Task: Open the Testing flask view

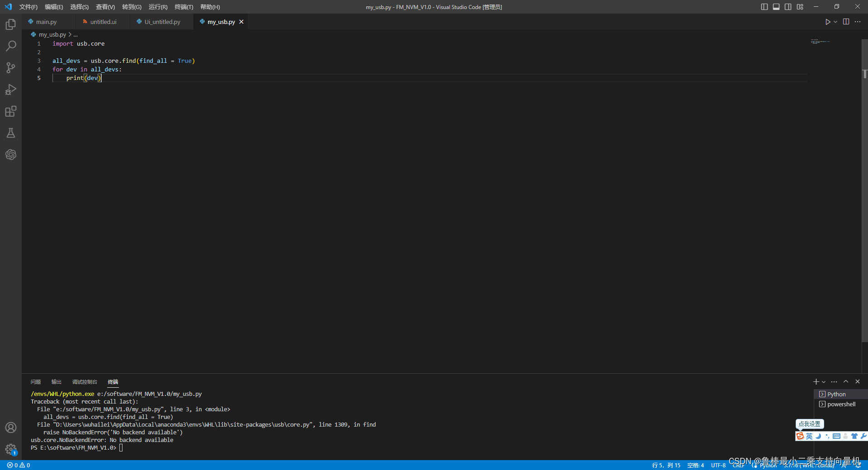Action: pyautogui.click(x=11, y=133)
